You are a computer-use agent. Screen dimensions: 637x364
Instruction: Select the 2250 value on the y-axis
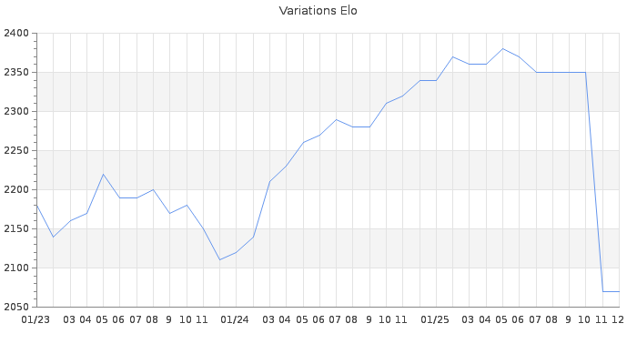click(x=16, y=151)
